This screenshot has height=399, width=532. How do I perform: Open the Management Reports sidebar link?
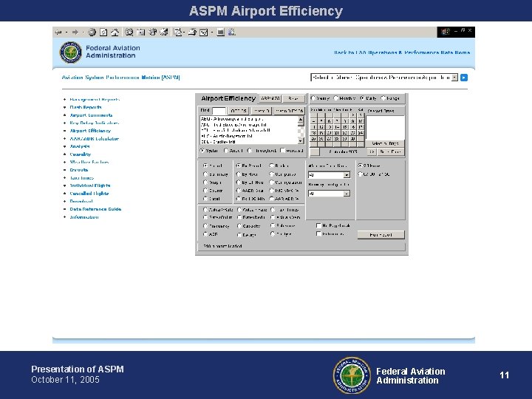click(x=95, y=100)
